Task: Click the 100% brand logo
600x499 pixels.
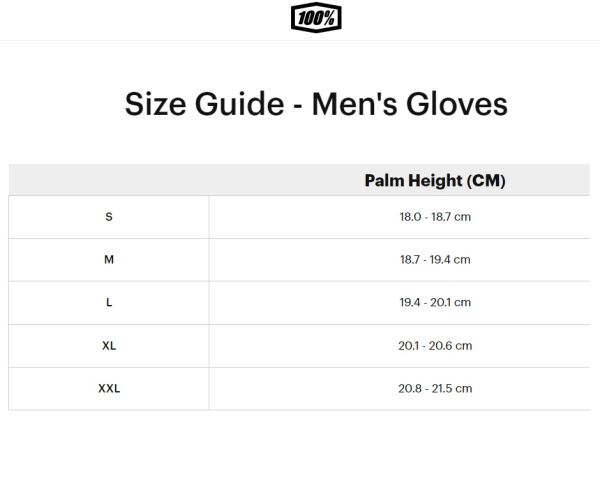Action: coord(316,18)
